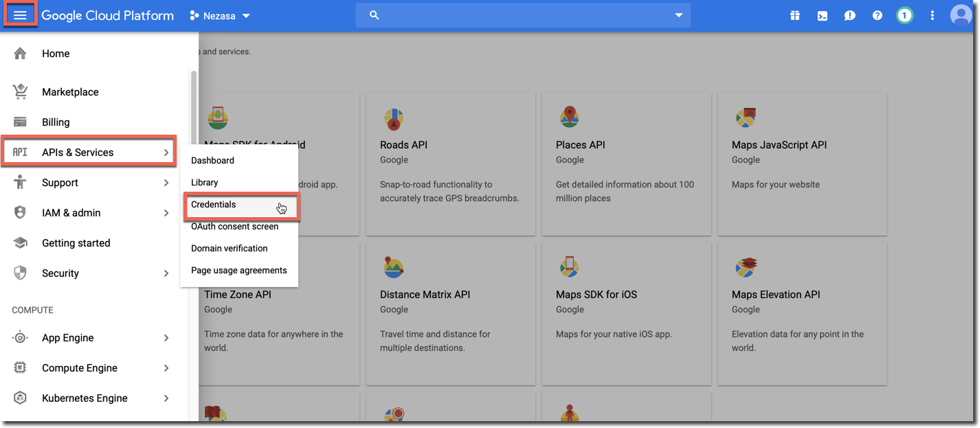Screen dimensions: 980x428
Task: Click the Home house icon
Action: [x=20, y=54]
